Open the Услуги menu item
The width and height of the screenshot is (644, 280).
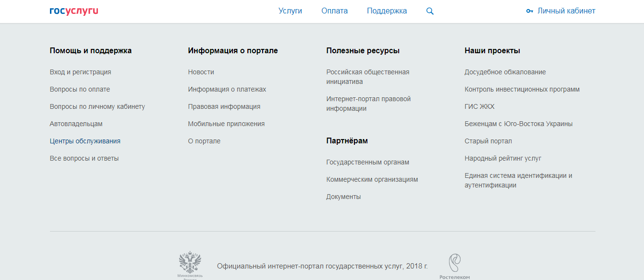click(290, 11)
